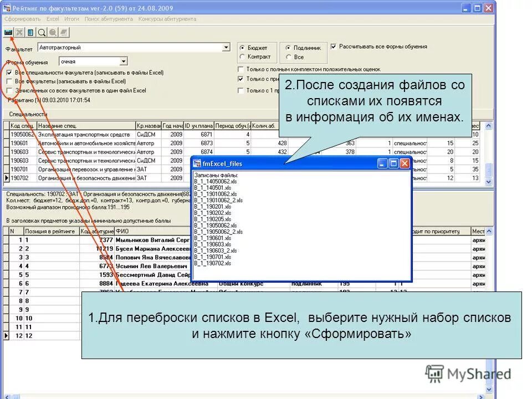Open the Конкурсы абитуриента menu
This screenshot has width=532, height=399.
167,19
